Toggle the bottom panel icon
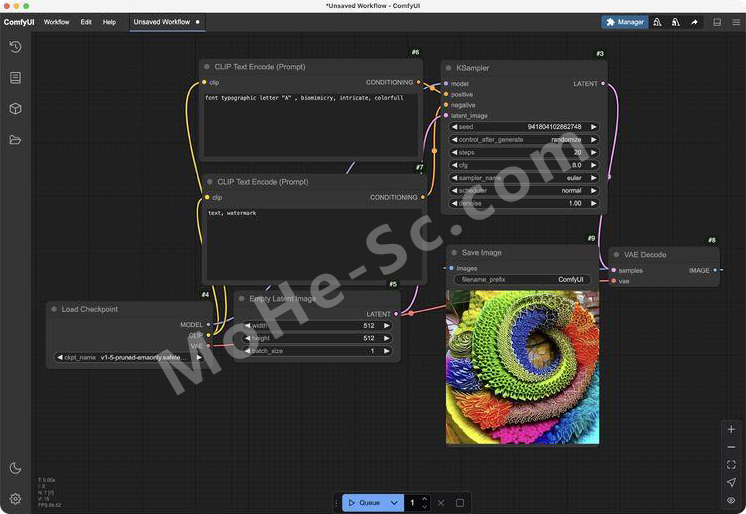Image resolution: width=746 pixels, height=514 pixels. click(x=717, y=22)
